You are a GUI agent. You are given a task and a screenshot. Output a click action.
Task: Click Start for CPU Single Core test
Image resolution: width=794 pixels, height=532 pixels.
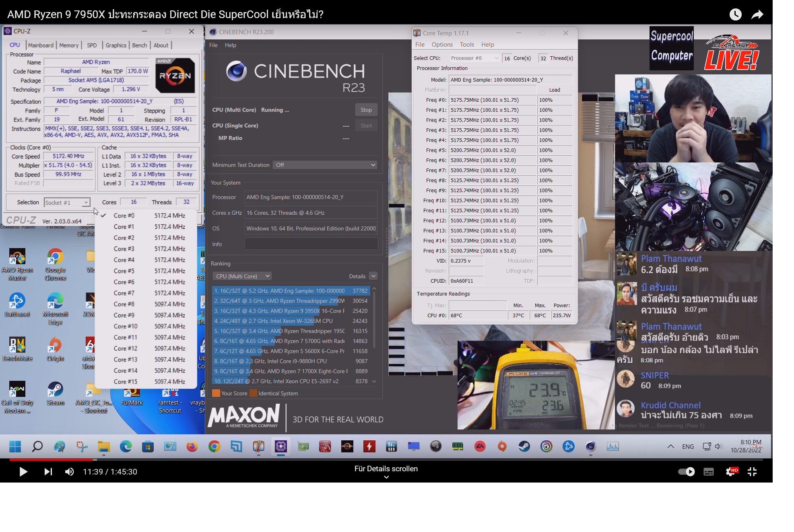click(x=366, y=125)
